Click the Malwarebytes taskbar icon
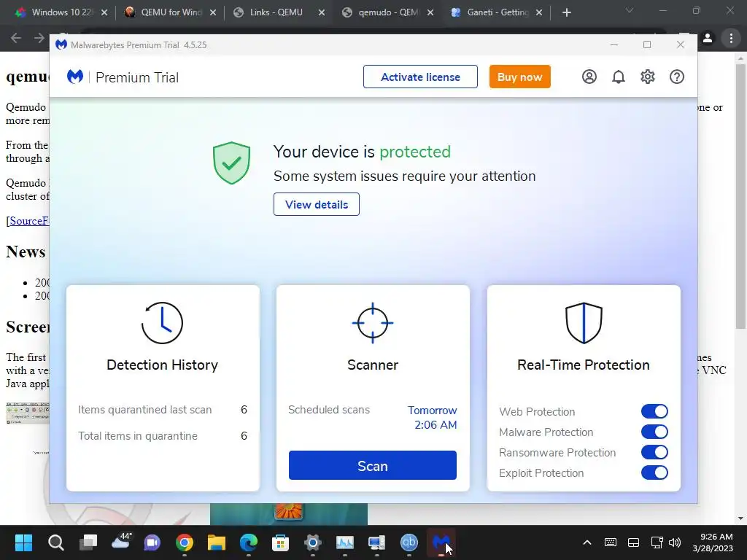747x560 pixels. 441,542
